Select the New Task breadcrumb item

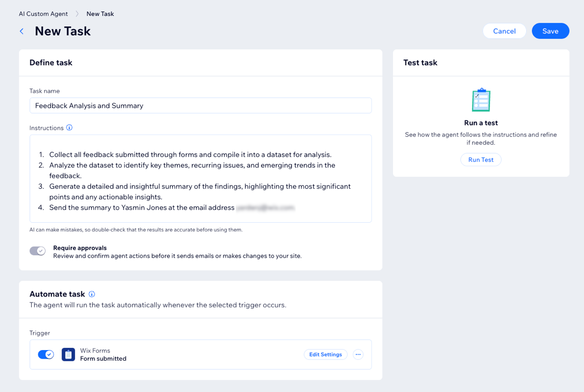[x=100, y=14]
